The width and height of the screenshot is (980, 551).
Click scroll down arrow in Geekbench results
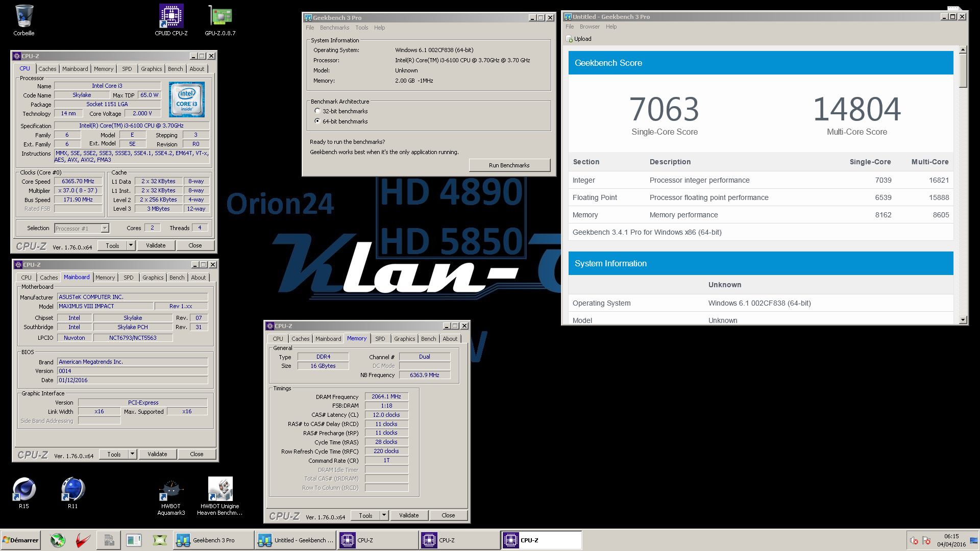963,320
